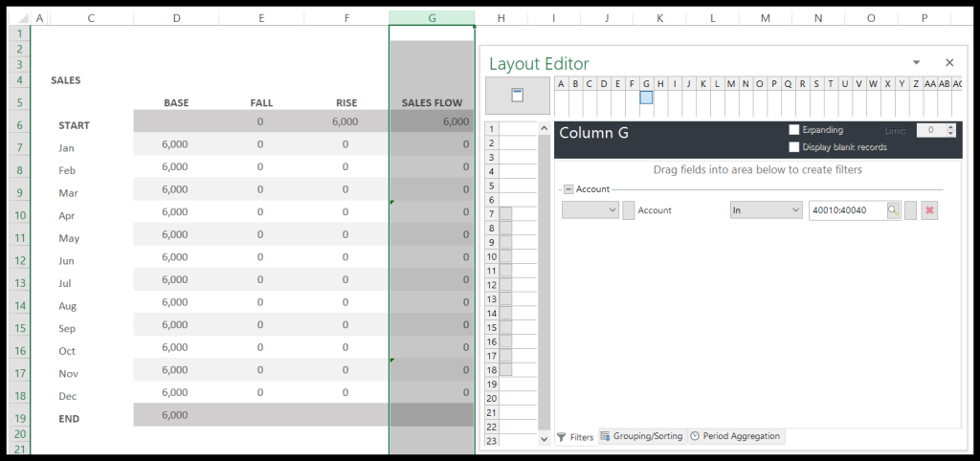Viewport: 980px width, 461px height.
Task: Click the small square button left of Account label
Action: click(629, 210)
